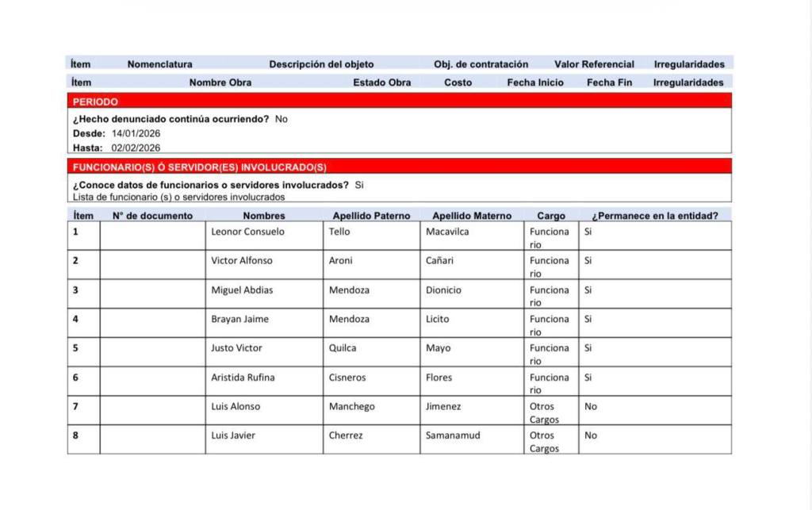Select the Valor Referencial column header
This screenshot has width=812, height=510.
[x=594, y=64]
